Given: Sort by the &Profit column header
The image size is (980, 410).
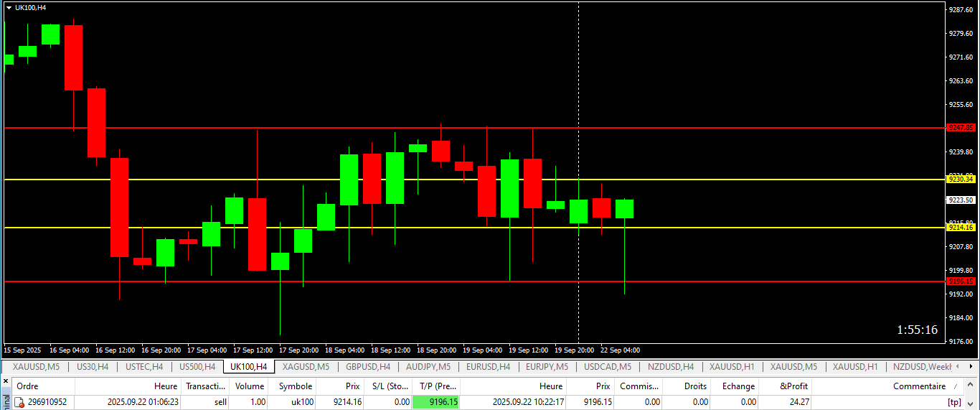Looking at the screenshot, I should point(785,386).
